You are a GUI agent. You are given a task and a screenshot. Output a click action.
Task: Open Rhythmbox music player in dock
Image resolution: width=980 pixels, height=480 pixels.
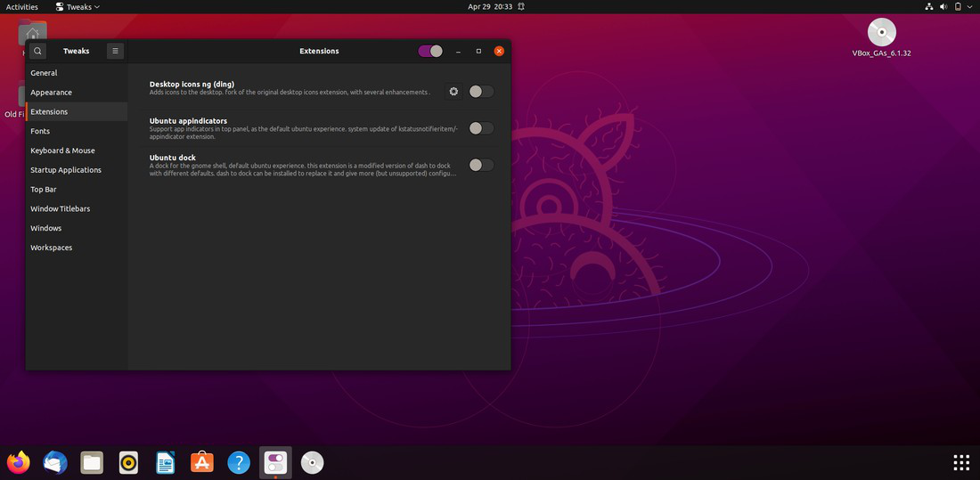[x=129, y=463]
